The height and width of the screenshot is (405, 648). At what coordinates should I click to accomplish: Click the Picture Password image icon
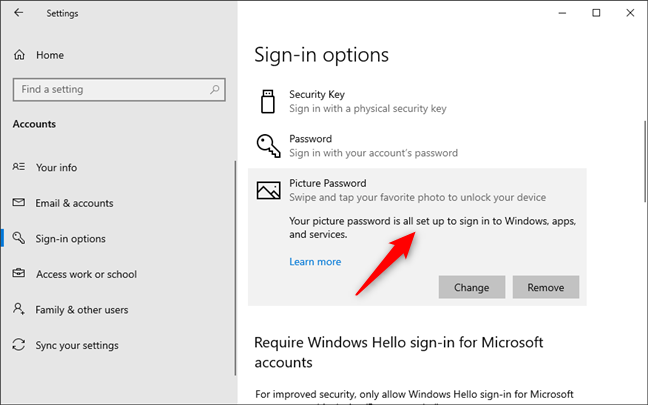pos(269,191)
